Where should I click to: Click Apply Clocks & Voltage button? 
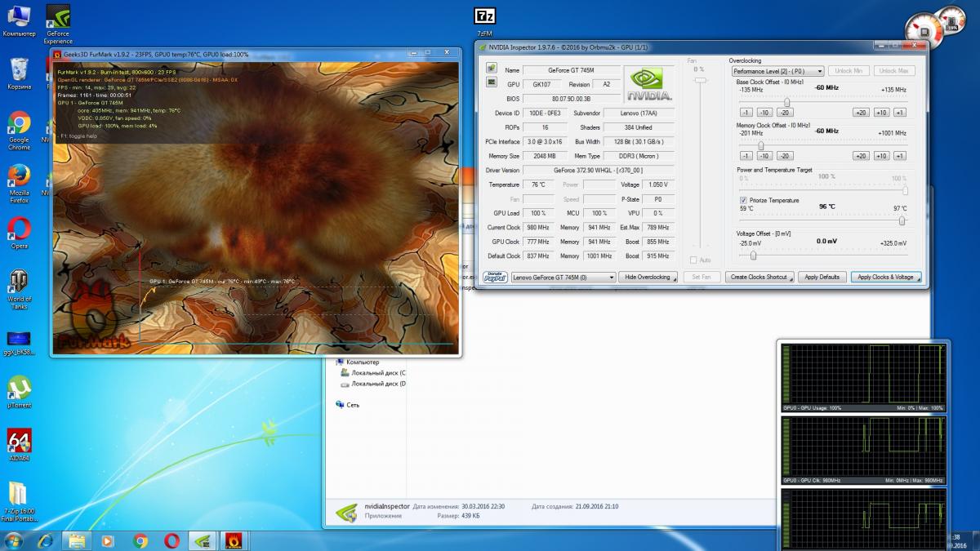(x=886, y=277)
